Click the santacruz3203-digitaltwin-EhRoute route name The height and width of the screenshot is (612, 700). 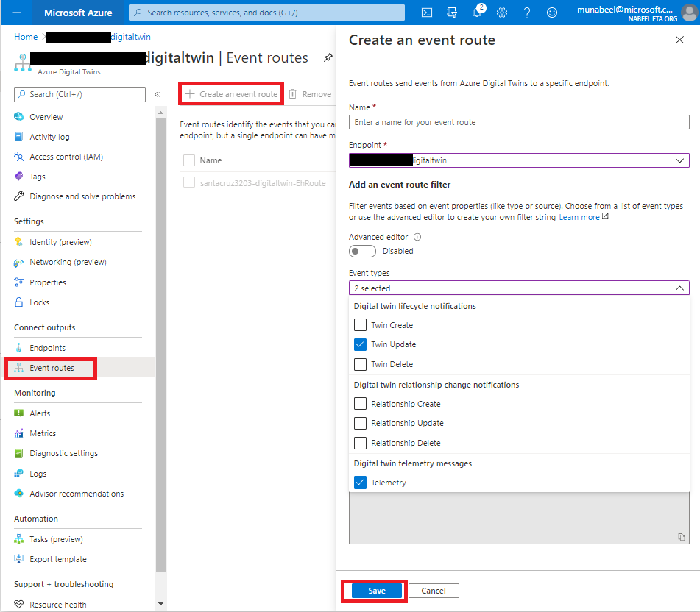[x=263, y=183]
